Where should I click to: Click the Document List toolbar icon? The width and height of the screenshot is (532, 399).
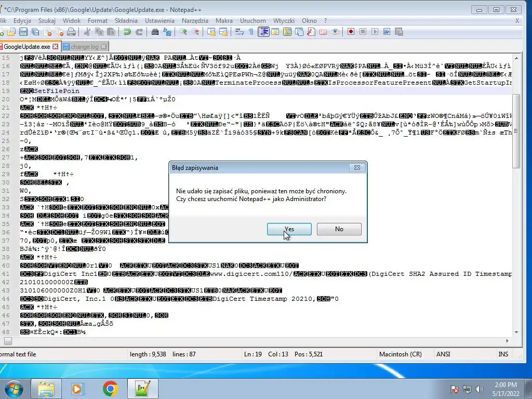pos(299,32)
